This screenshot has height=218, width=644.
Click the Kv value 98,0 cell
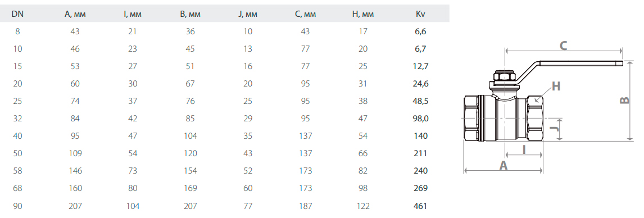(420, 119)
